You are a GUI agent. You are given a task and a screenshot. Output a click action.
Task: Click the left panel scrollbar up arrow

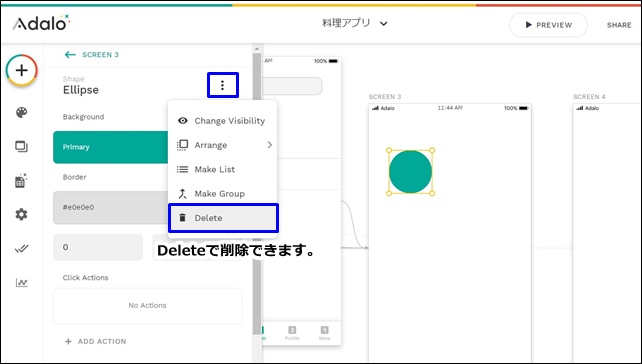click(x=257, y=49)
